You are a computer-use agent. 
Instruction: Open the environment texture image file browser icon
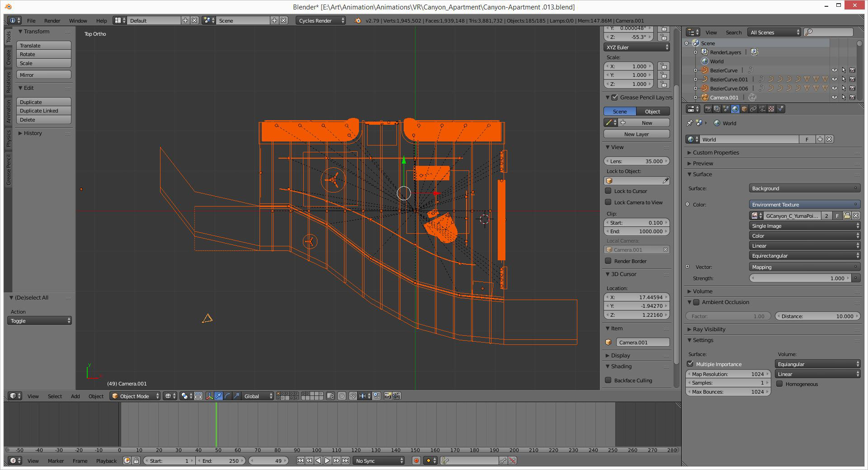pyautogui.click(x=847, y=216)
